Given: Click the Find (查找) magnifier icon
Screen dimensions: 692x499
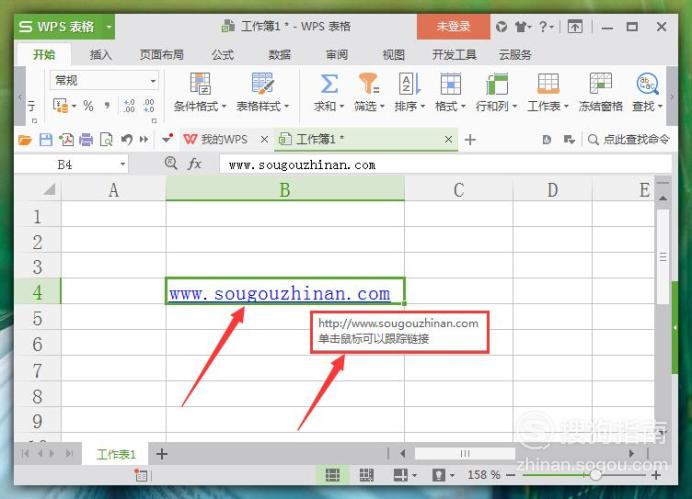Looking at the screenshot, I should (x=647, y=84).
